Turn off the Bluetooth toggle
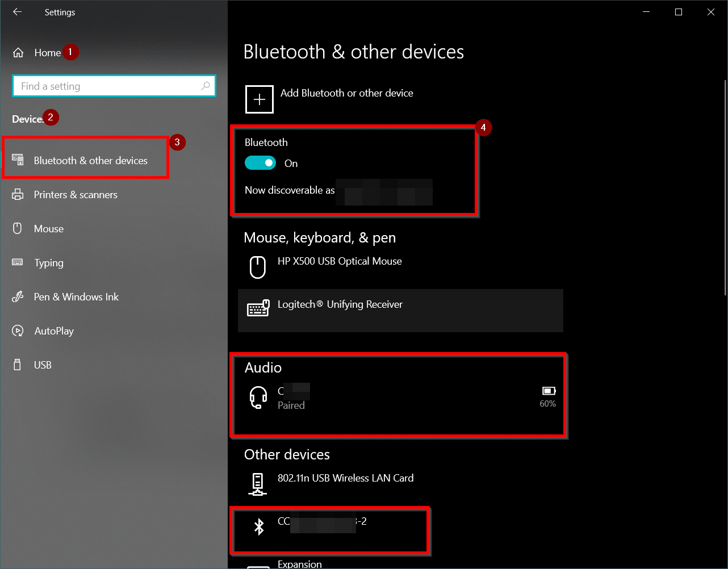The width and height of the screenshot is (728, 569). click(260, 162)
